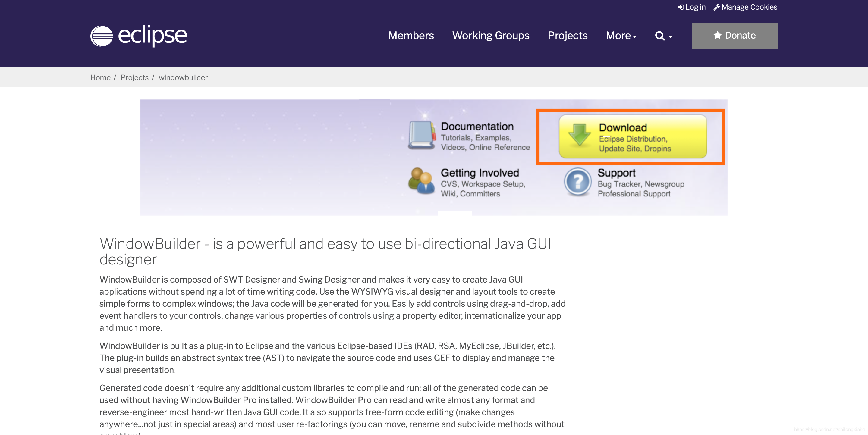Viewport: 868px width, 435px height.
Task: Select windowbuilder breadcrumb
Action: click(183, 77)
